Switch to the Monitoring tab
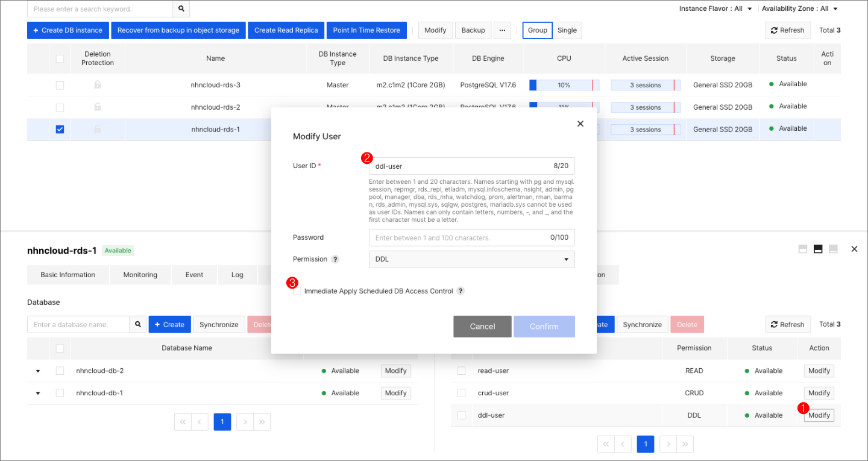The height and width of the screenshot is (461, 868). tap(140, 275)
